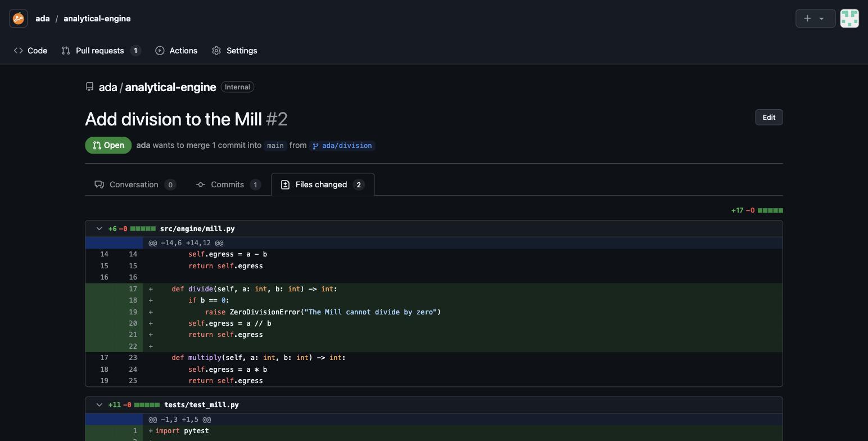
Task: Open the repository Settings tab
Action: [234, 51]
